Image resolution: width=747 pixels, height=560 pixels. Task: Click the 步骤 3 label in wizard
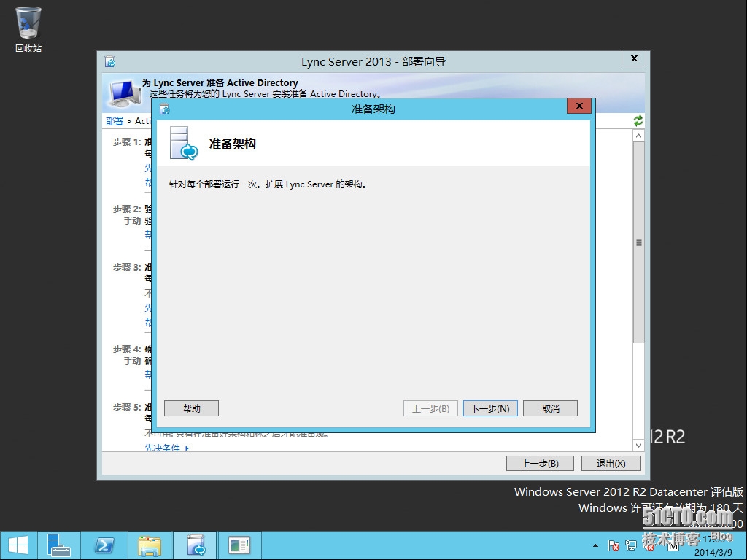point(127,267)
